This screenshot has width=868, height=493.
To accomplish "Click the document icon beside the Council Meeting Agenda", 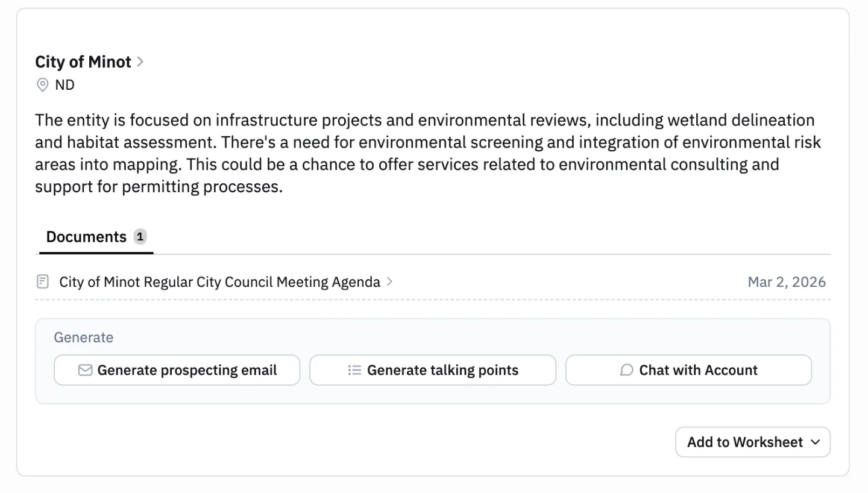I will 43,281.
